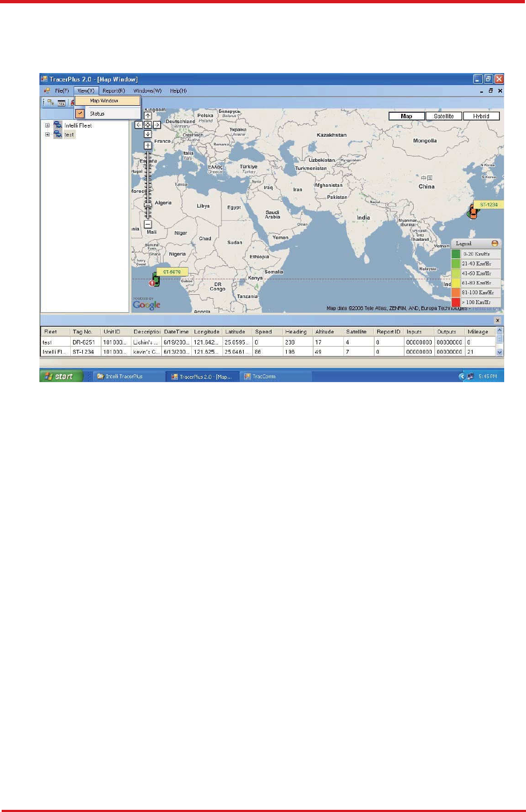Click the 61-80 Km/Hr yellow swatch
The image size is (526, 812).
[456, 283]
